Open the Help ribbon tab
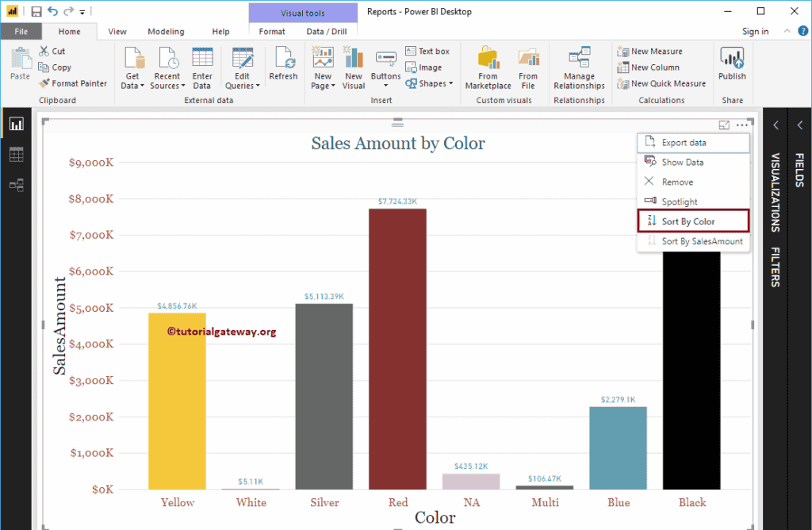Viewport: 812px width, 530px height. pos(220,32)
